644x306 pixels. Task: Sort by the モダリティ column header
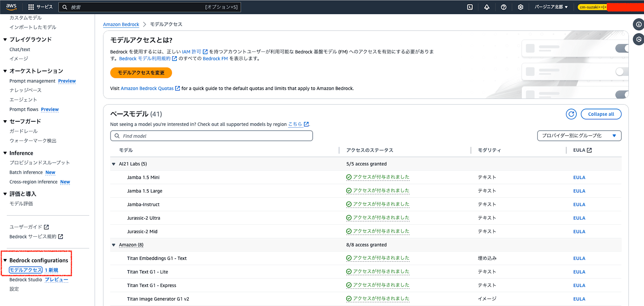[x=489, y=150]
